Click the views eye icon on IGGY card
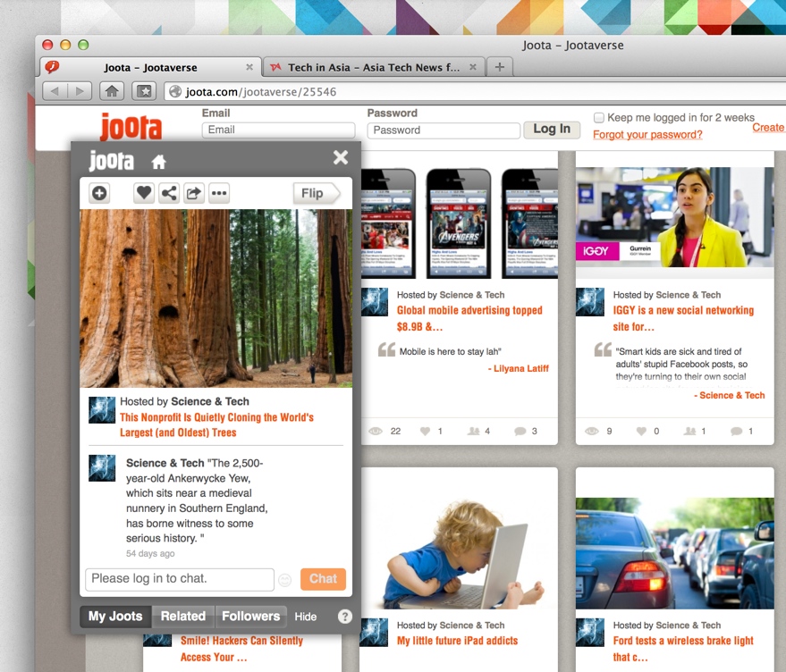 pyautogui.click(x=592, y=431)
